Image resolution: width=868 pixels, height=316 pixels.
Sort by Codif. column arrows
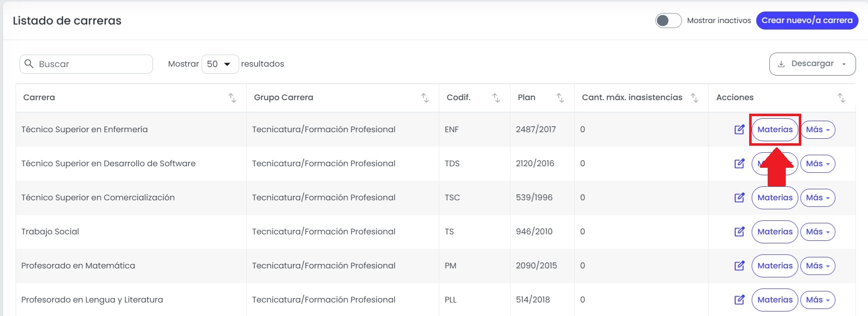coord(496,98)
